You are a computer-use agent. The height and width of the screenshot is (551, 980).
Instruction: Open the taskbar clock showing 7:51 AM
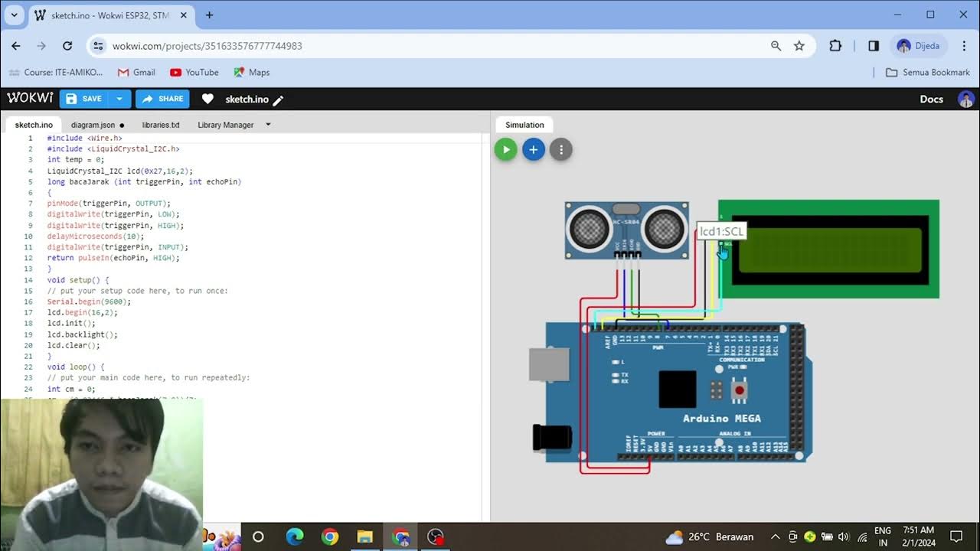pyautogui.click(x=917, y=536)
